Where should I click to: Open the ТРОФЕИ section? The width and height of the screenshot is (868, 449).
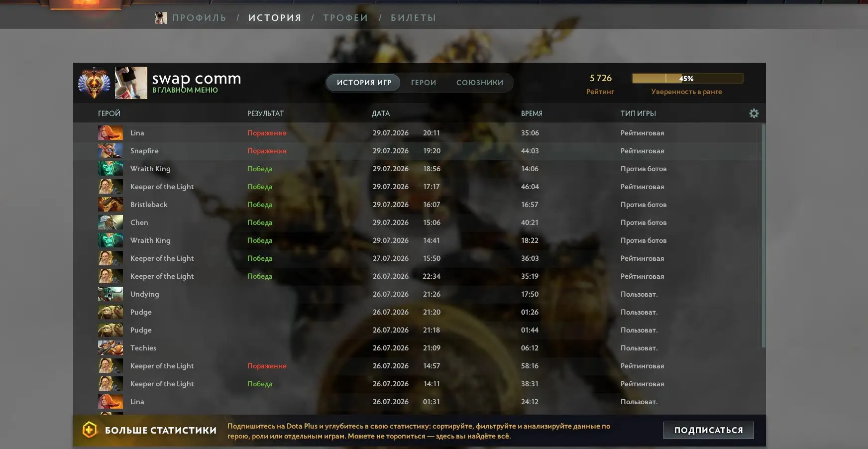[x=345, y=18]
